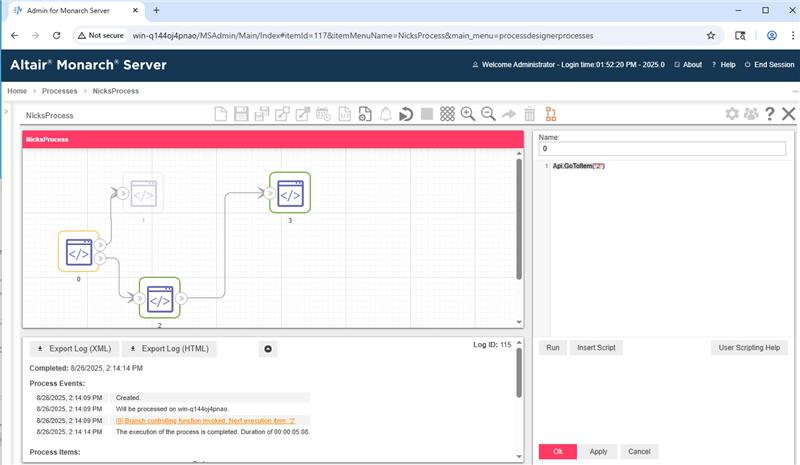The height and width of the screenshot is (465, 800).
Task: Click the Insert Script button
Action: pyautogui.click(x=596, y=348)
